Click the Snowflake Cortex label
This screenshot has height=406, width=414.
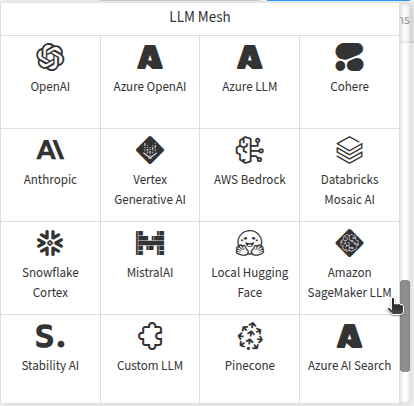(50, 283)
